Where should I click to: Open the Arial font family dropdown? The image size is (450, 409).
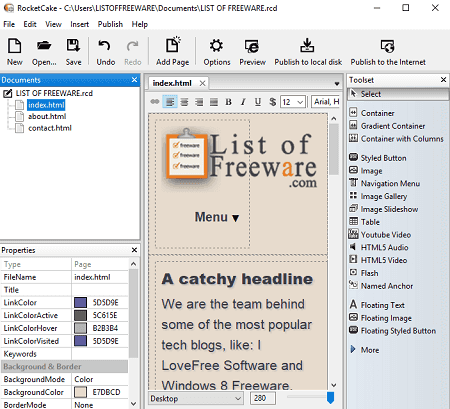pyautogui.click(x=326, y=102)
